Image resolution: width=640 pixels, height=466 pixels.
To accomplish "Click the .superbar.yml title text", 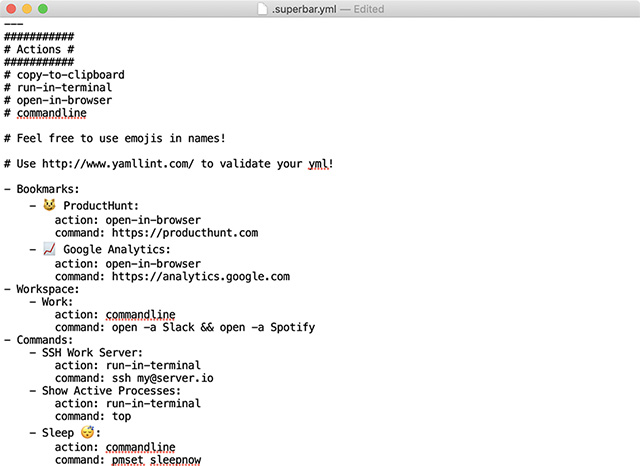I will (304, 9).
